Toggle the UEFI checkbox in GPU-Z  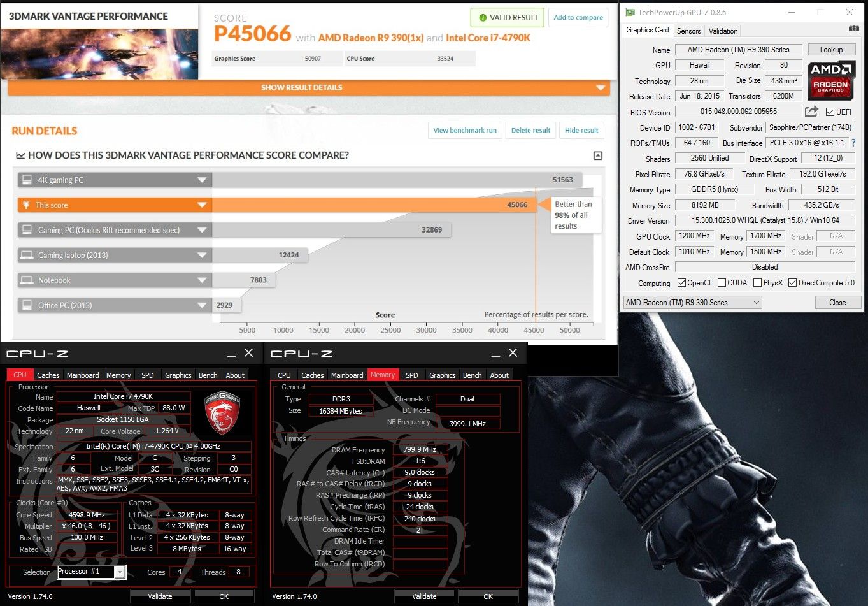click(x=830, y=112)
